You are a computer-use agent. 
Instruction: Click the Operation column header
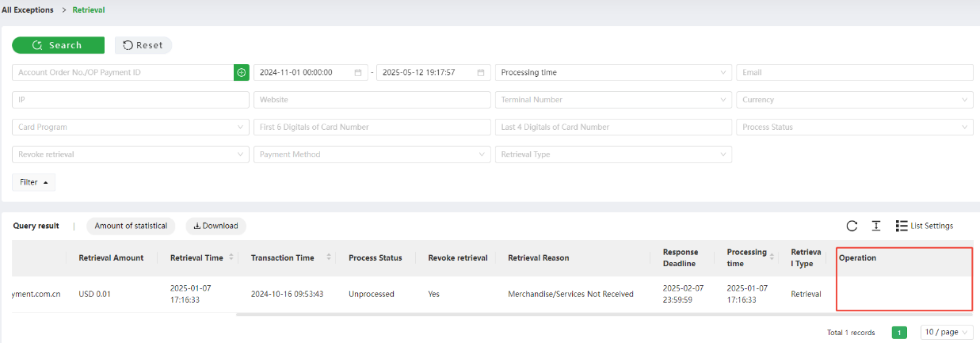858,257
